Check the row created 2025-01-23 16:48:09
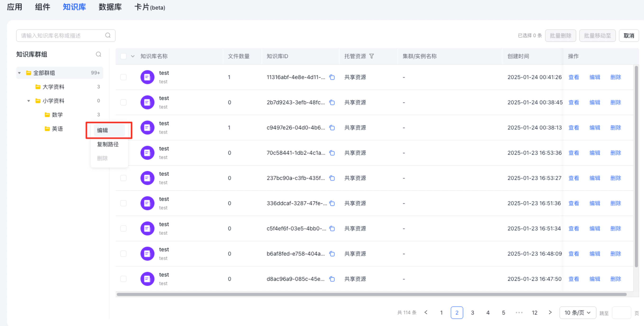This screenshot has height=326, width=644. click(x=124, y=254)
